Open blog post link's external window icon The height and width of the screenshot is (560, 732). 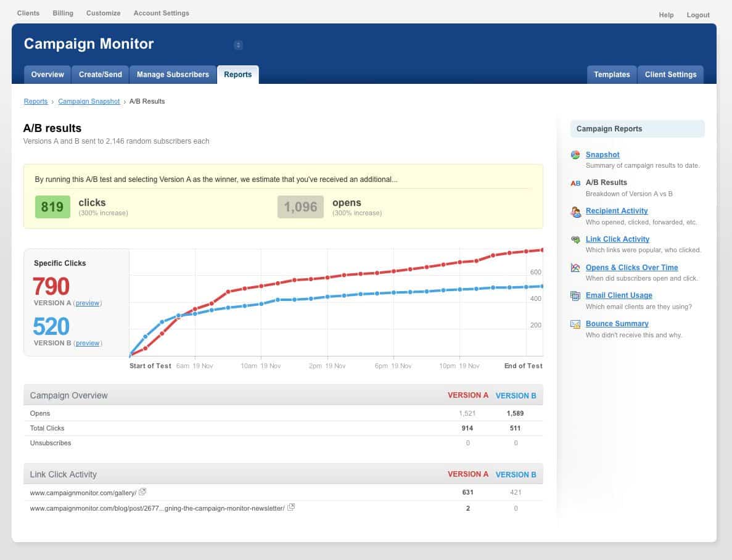[x=291, y=507]
